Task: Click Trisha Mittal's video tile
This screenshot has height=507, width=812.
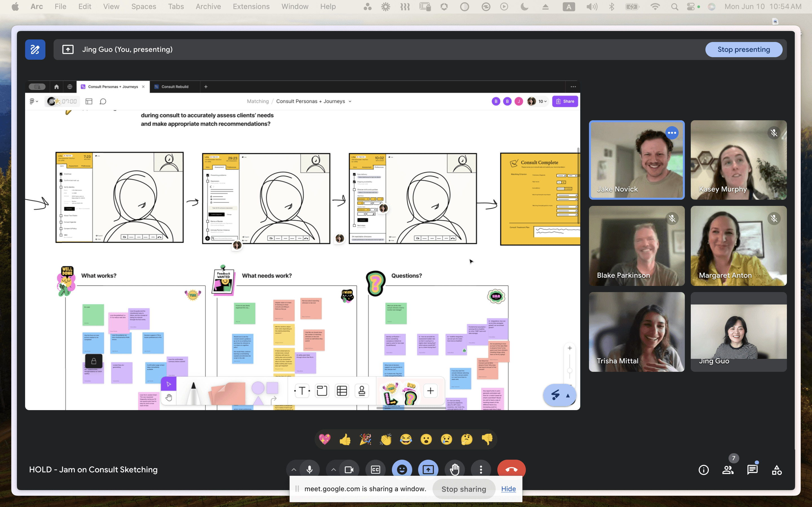Action: click(637, 332)
